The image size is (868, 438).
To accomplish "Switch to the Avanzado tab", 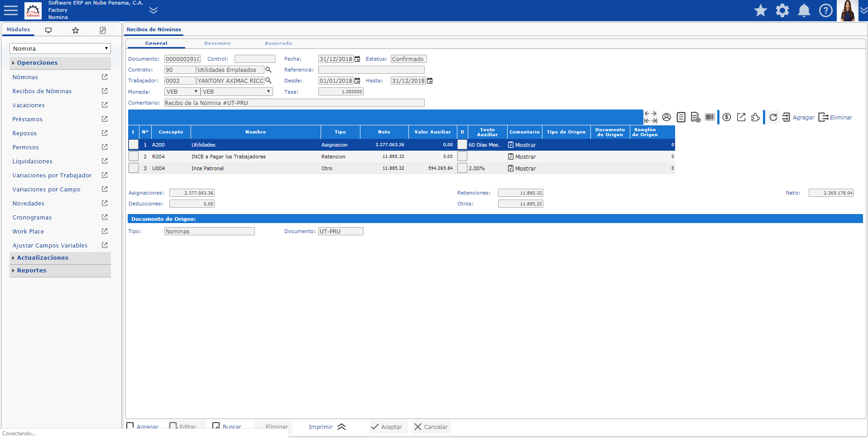I will [x=278, y=43].
